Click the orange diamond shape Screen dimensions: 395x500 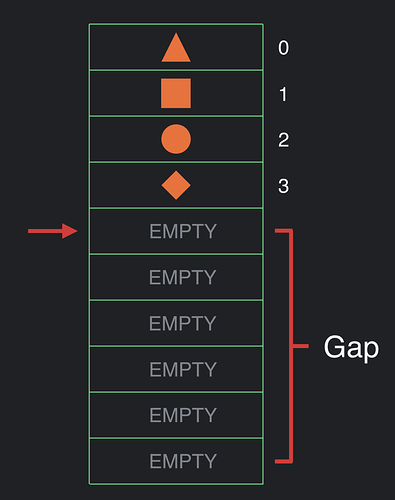pos(176,185)
